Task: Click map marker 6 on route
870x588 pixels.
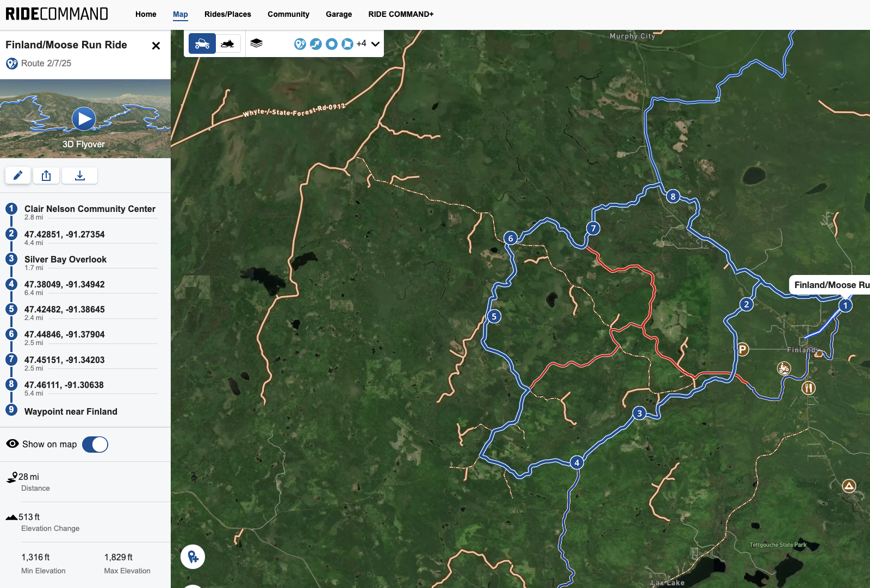Action: [x=511, y=238]
